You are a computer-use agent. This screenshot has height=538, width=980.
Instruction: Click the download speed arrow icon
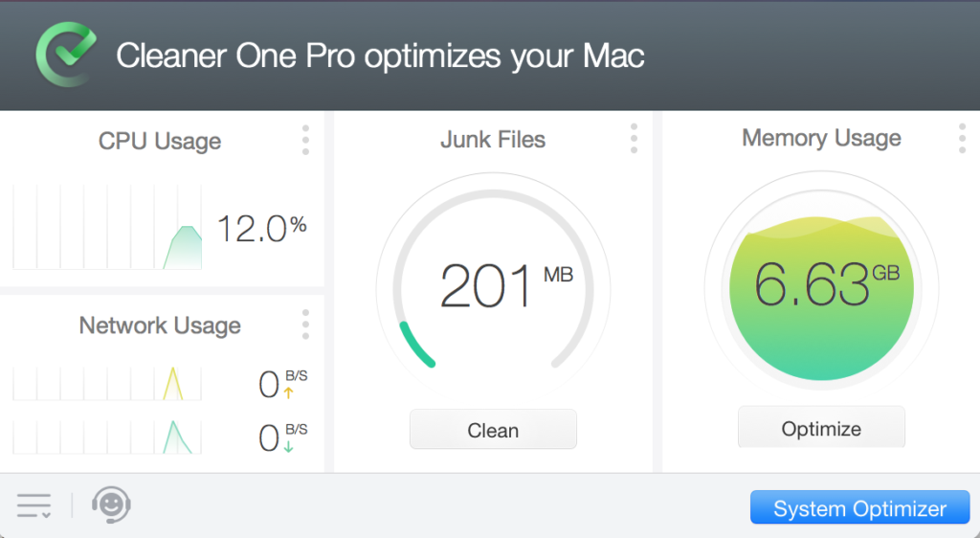click(x=288, y=446)
